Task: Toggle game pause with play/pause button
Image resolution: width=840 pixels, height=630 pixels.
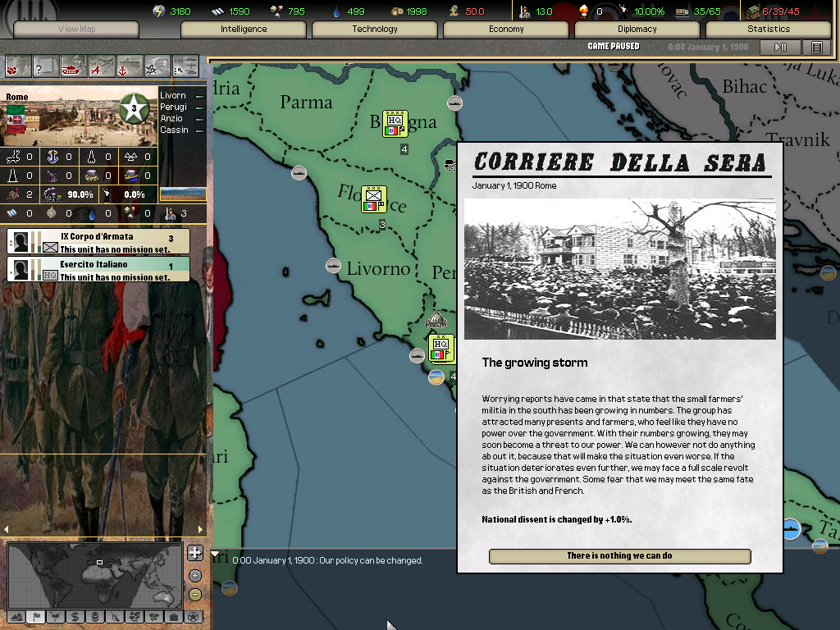Action: pyautogui.click(x=780, y=48)
